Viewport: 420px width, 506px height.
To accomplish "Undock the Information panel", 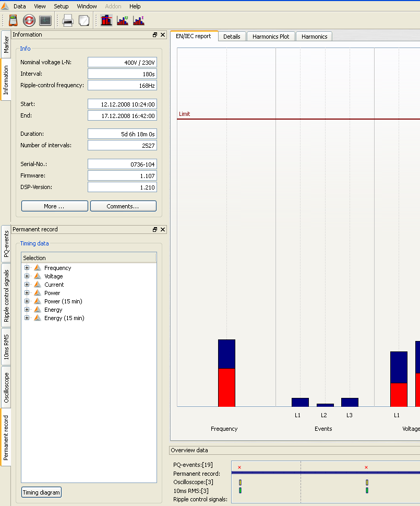I will coord(155,34).
